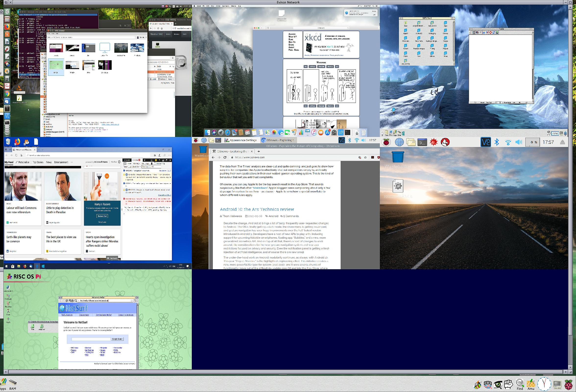Click the speaker volume tray icon
The image size is (576, 392).
tap(519, 142)
